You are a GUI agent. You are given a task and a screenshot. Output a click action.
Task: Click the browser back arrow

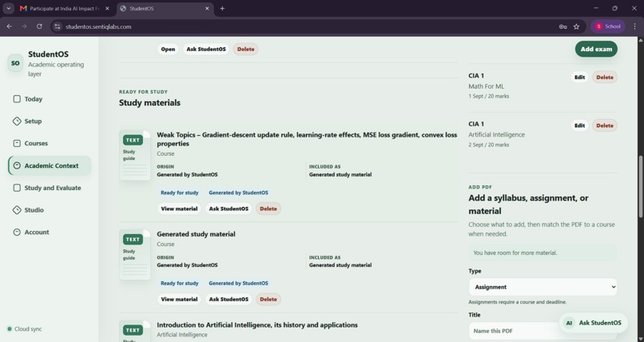[9, 26]
